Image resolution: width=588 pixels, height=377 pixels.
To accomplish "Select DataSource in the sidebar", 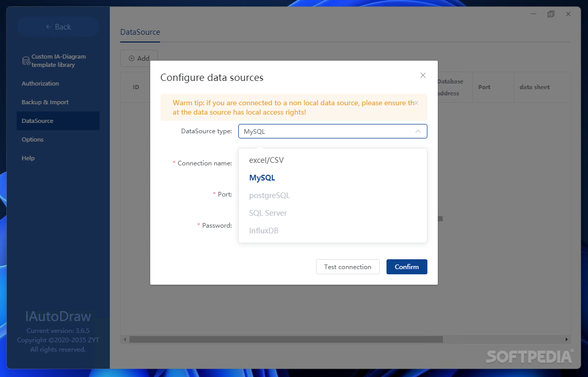I will (58, 121).
